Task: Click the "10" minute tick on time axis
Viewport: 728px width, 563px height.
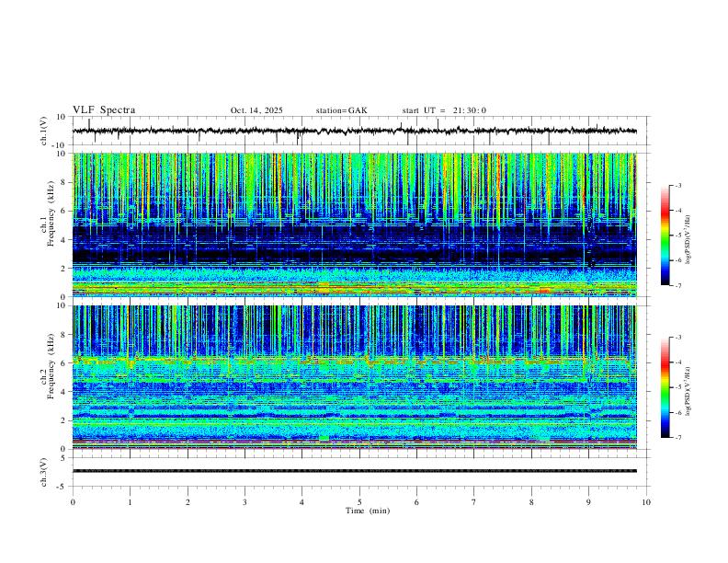Action: [646, 502]
